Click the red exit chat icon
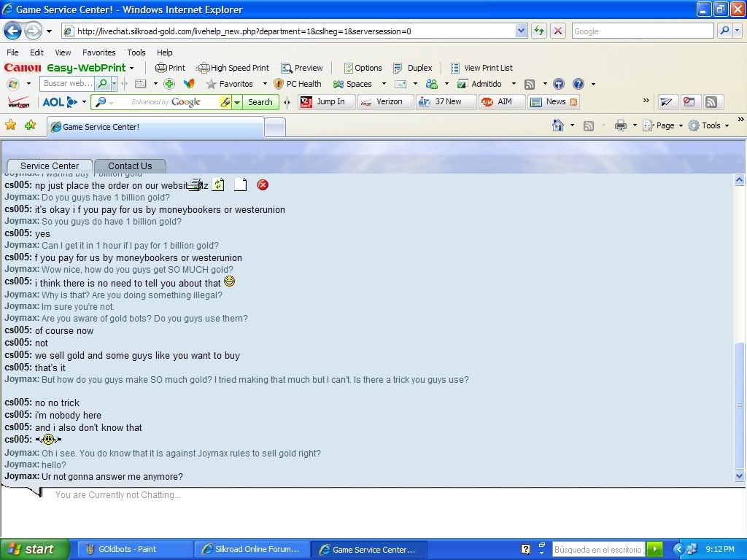Screen dimensions: 747x560 tap(263, 185)
